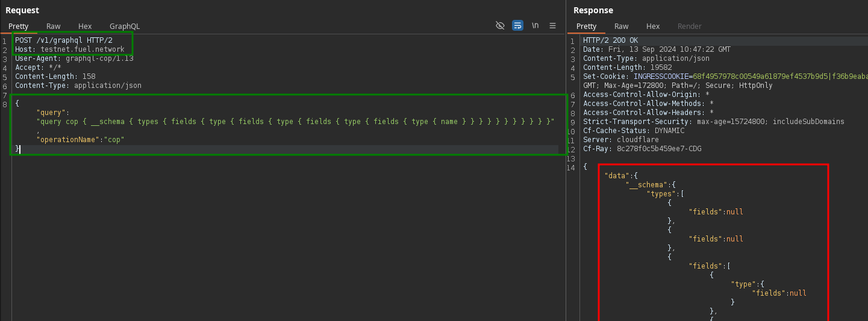Switch to the Request Raw tab
This screenshot has height=321, width=868.
[54, 26]
